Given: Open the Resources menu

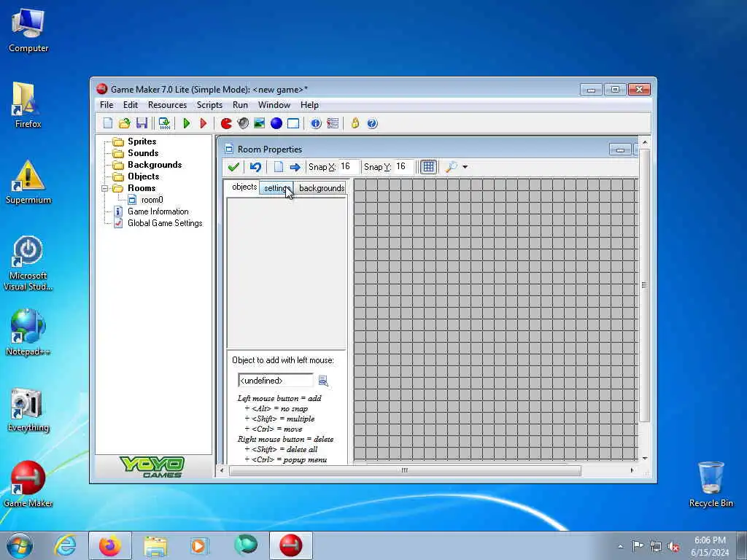Looking at the screenshot, I should point(167,105).
